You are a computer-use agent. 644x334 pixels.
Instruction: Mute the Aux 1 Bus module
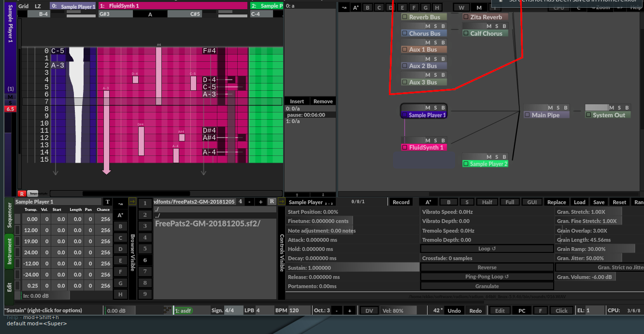[x=427, y=42]
